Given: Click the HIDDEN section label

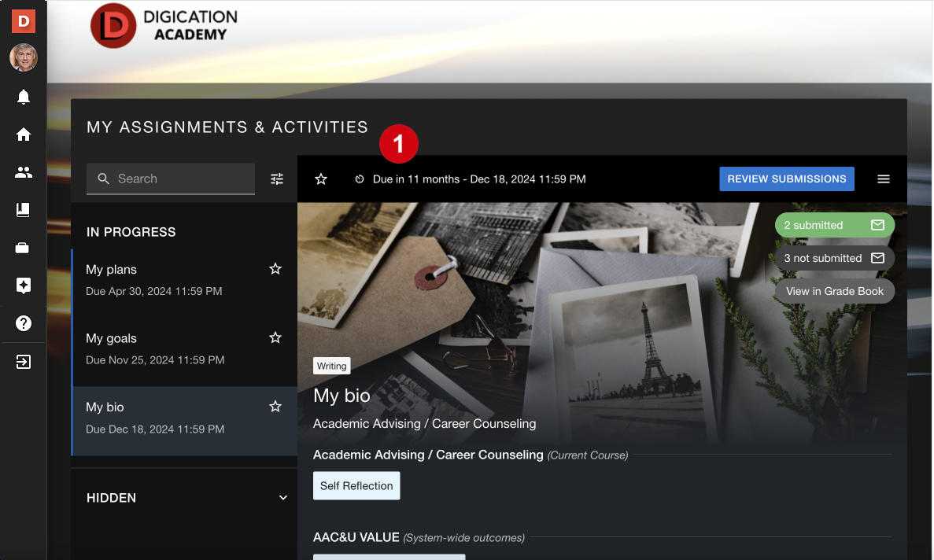Looking at the screenshot, I should click(112, 498).
